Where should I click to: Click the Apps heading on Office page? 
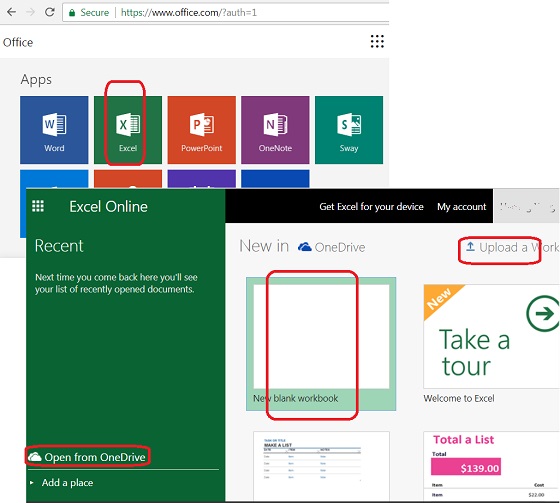point(36,79)
